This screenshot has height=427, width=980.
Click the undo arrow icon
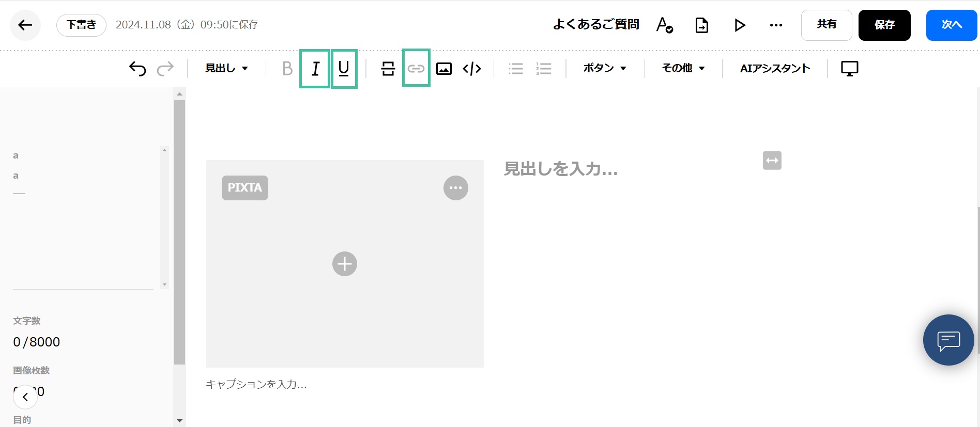tap(137, 68)
